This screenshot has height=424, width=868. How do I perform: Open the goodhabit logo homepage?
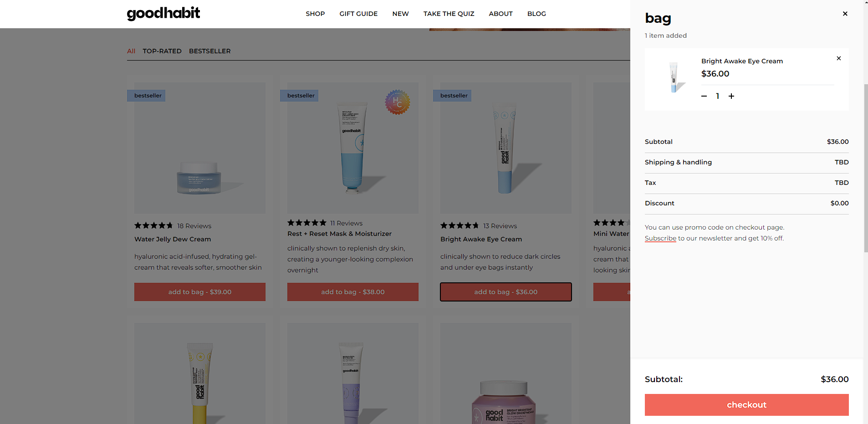coord(163,13)
